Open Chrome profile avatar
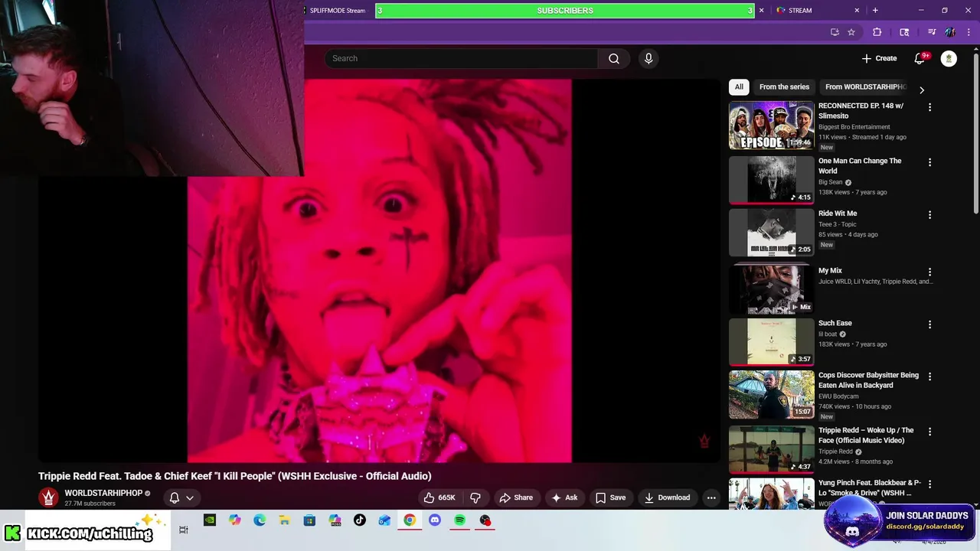The height and width of the screenshot is (551, 980). pos(950,32)
